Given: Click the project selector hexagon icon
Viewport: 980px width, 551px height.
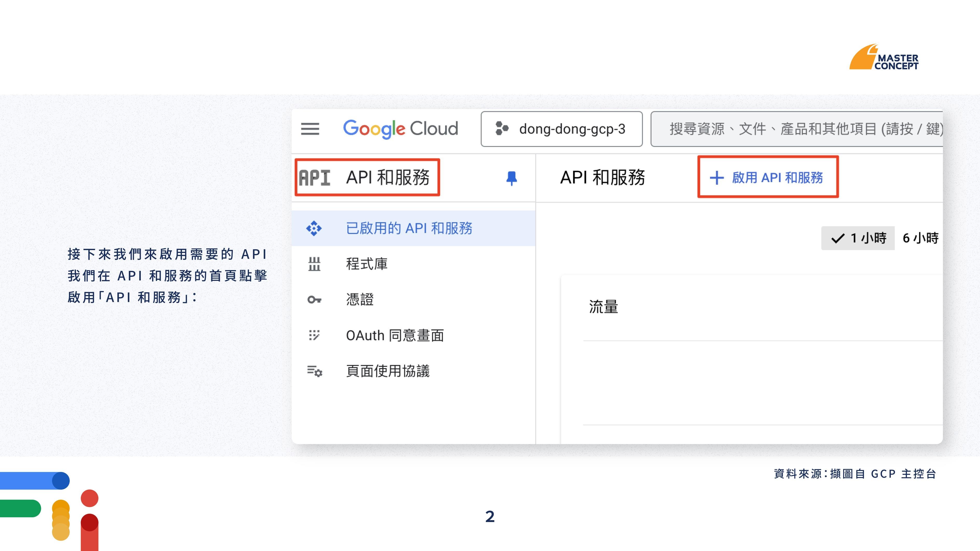Looking at the screenshot, I should click(502, 129).
